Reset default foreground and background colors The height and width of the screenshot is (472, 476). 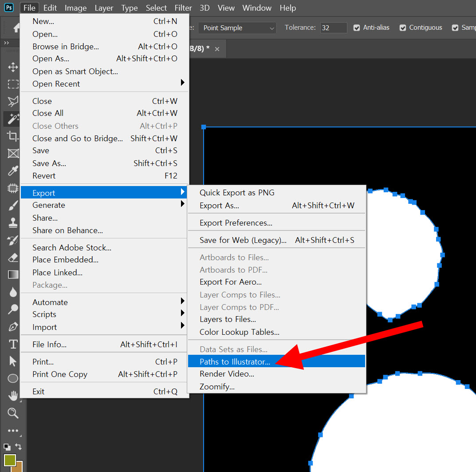7,447
